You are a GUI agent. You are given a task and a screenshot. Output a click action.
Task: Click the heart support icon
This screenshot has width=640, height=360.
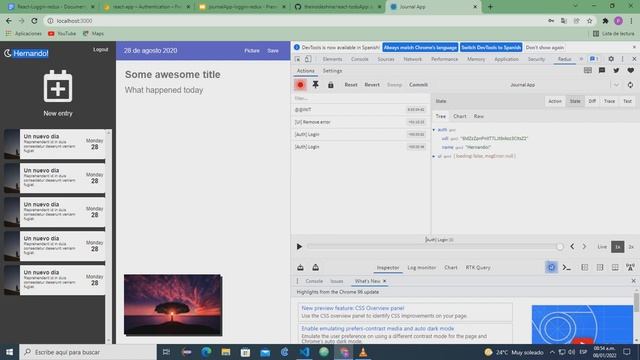(631, 71)
